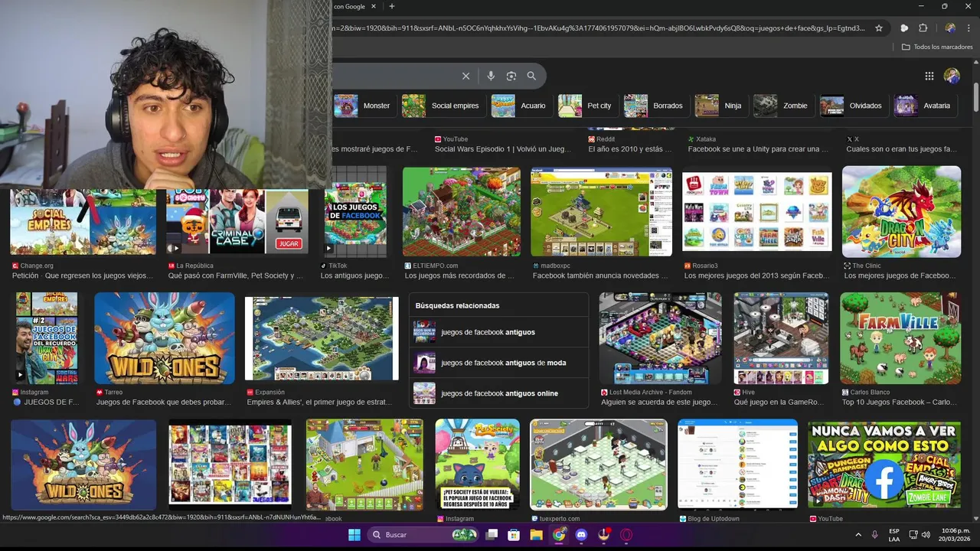980x551 pixels.
Task: Open the Blog de Uptodown image result
Action: click(737, 465)
